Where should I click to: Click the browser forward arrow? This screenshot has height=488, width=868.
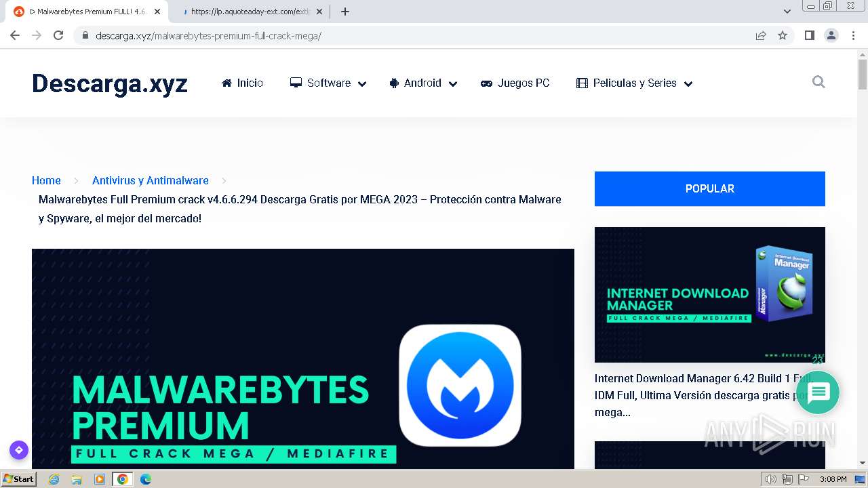(x=37, y=35)
